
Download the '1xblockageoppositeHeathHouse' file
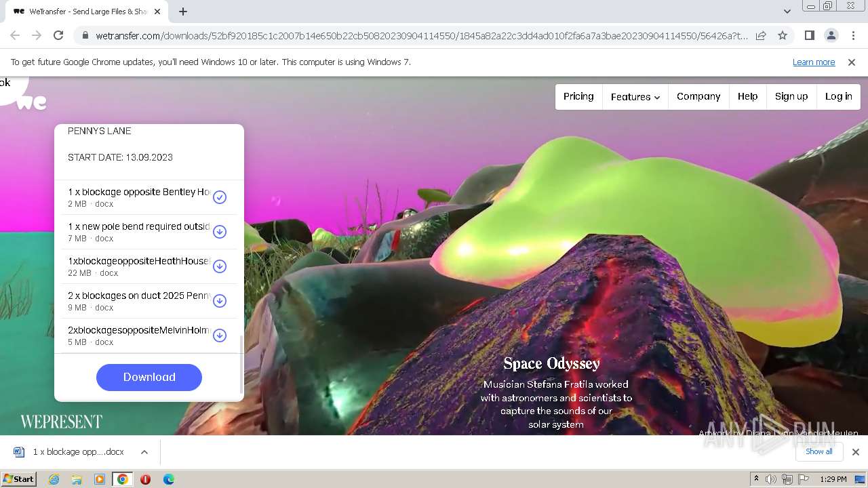(x=220, y=266)
